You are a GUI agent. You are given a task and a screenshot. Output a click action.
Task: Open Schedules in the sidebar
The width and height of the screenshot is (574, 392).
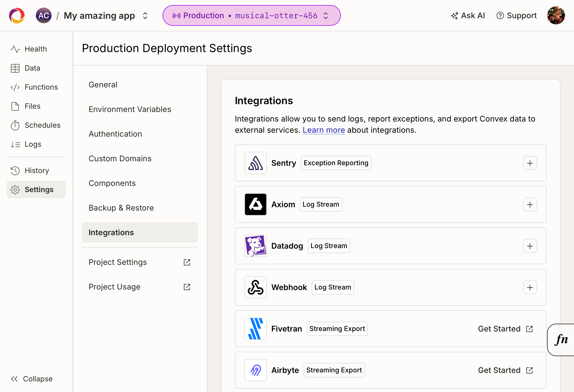point(36,125)
